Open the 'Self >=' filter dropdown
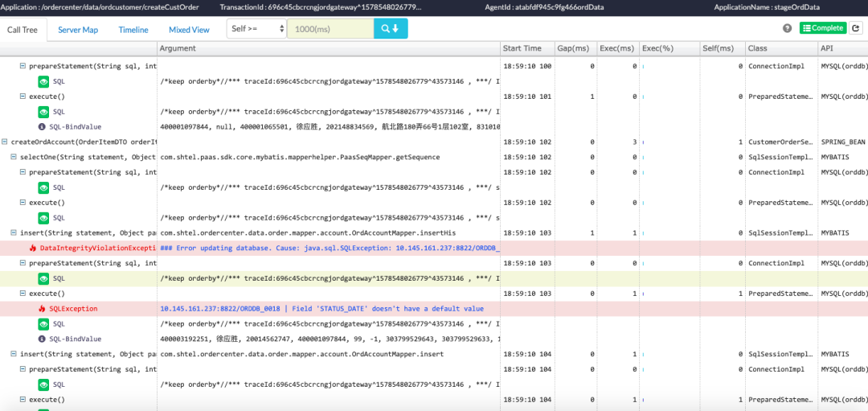 [256, 28]
